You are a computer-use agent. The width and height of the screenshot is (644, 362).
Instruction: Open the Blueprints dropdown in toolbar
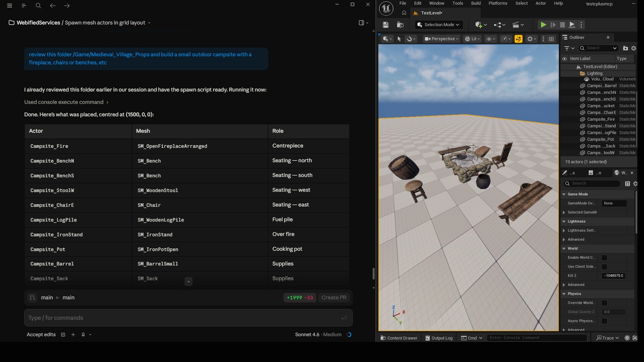pos(500,25)
